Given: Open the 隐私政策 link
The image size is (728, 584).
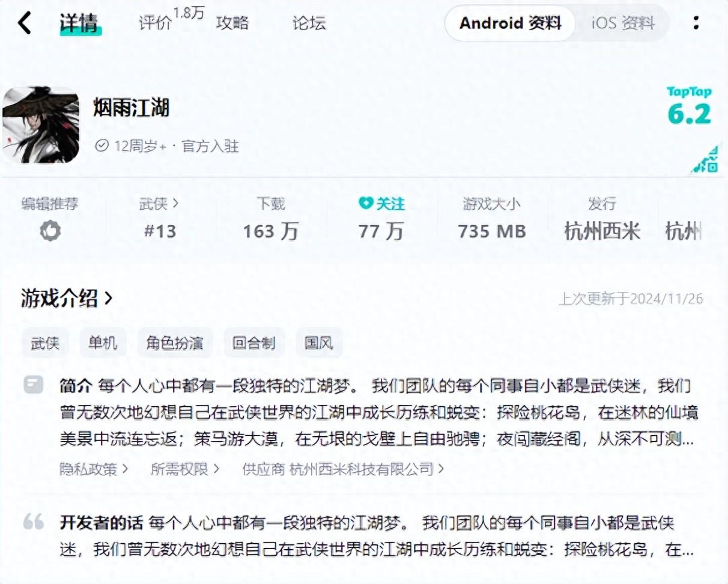Looking at the screenshot, I should (94, 469).
